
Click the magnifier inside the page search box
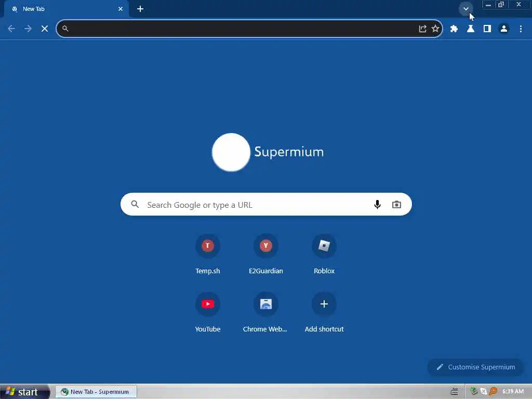[135, 204]
